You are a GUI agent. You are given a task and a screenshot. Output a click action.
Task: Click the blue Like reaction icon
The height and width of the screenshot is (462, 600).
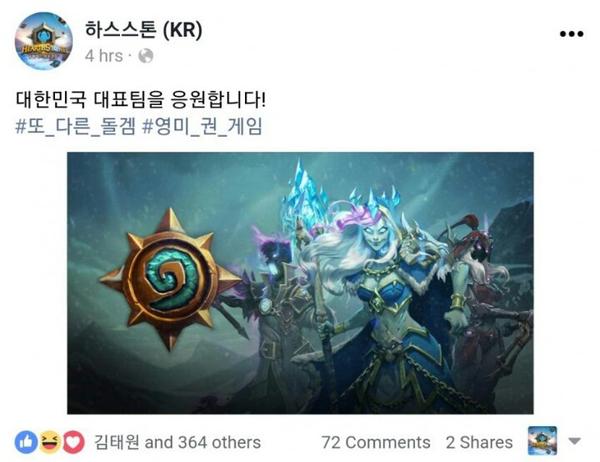click(26, 442)
